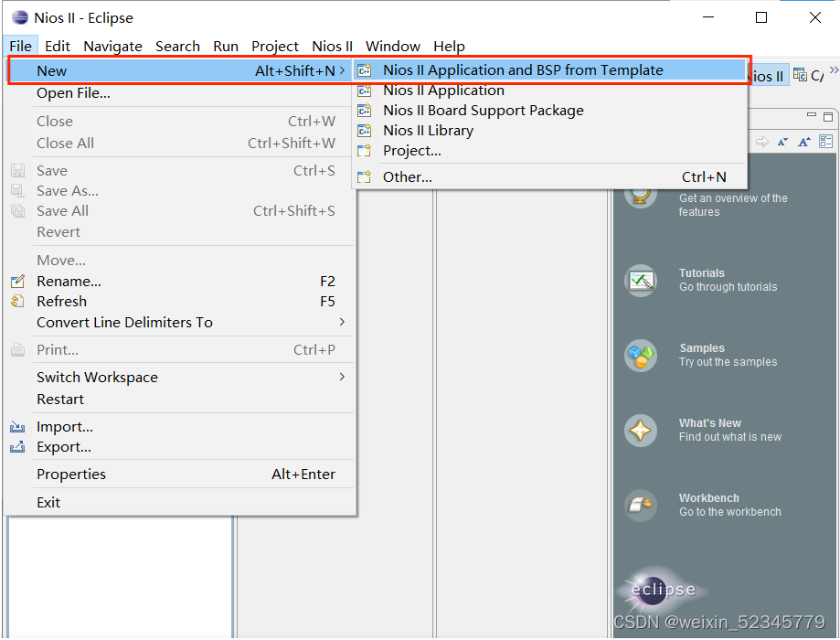Select Other... in New submenu
This screenshot has height=640, width=840.
[549, 176]
